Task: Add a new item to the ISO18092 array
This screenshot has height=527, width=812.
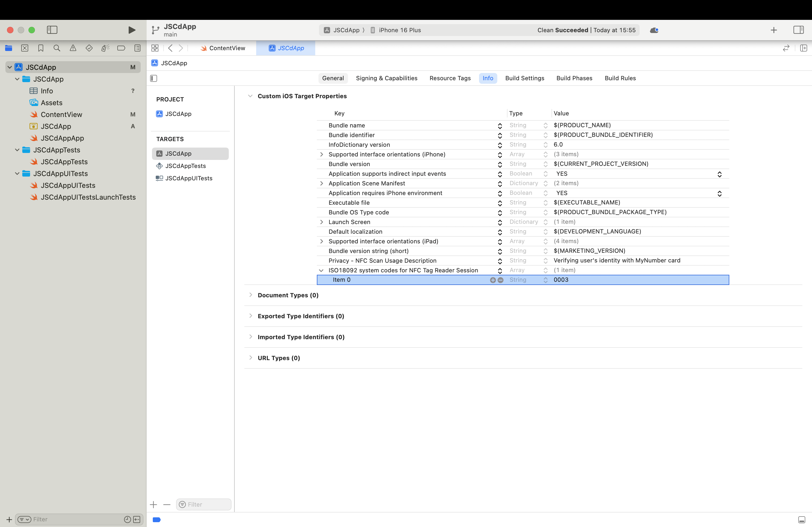Action: [493, 280]
